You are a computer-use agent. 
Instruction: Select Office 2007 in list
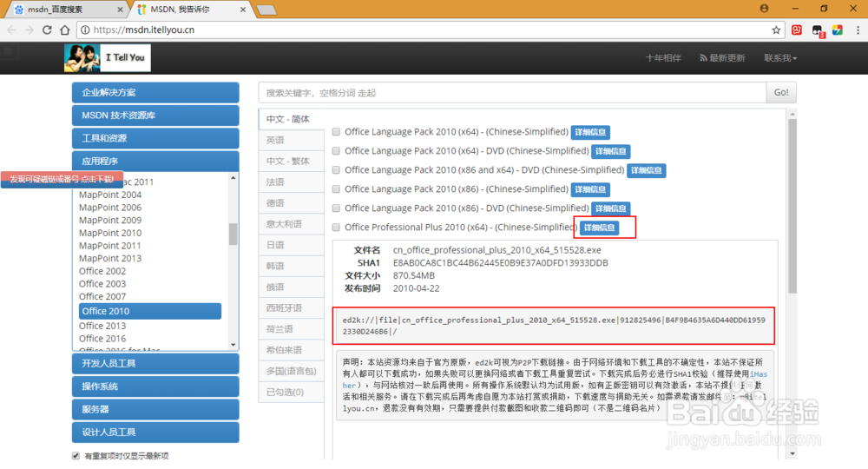(102, 297)
